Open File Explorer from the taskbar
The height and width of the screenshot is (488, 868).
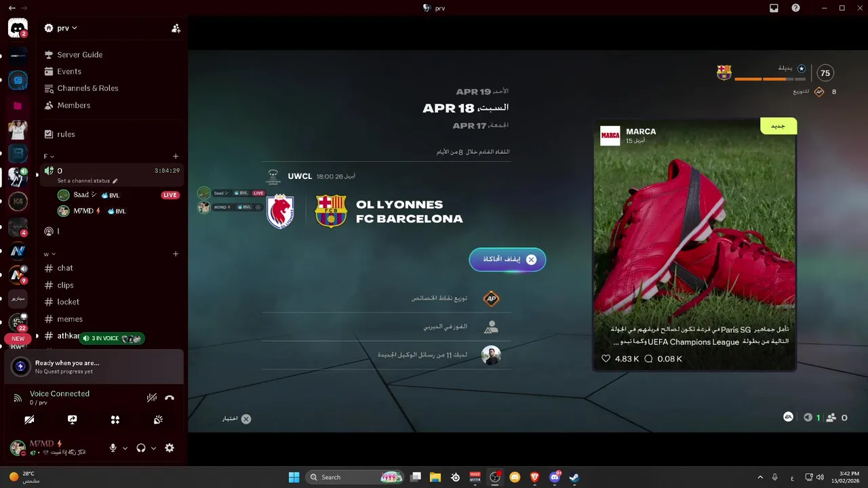(x=435, y=477)
